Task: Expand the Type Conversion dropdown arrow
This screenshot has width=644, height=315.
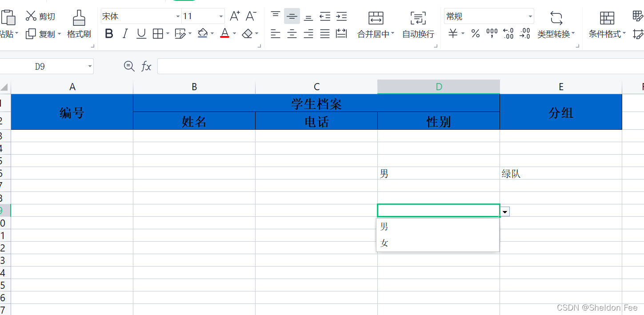Action: [573, 34]
